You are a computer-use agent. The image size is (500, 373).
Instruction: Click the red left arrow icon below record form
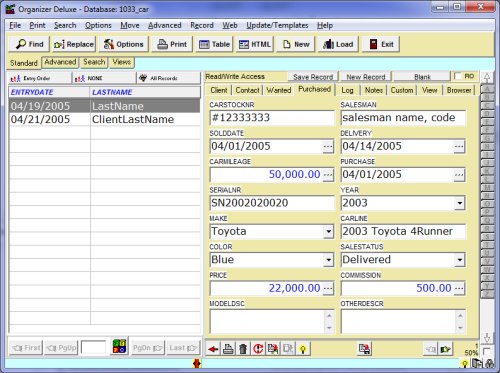(x=213, y=349)
